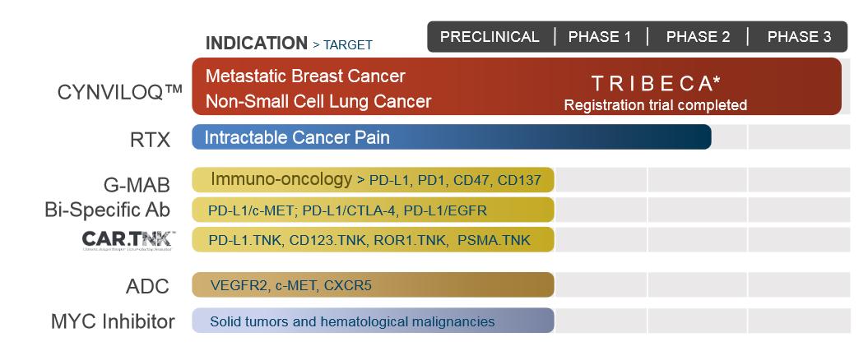Click the Solid tumors and hematological malignancies bar
Screen dimensions: 868x351
(373, 321)
